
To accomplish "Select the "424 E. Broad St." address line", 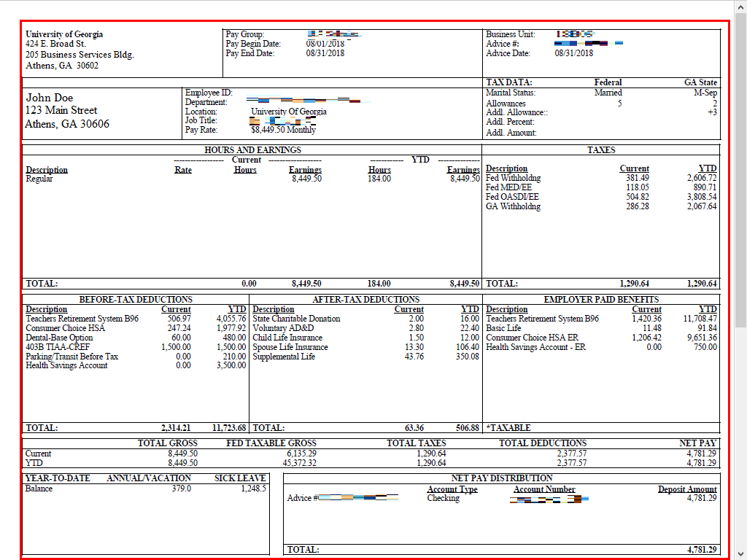I will pyautogui.click(x=55, y=44).
